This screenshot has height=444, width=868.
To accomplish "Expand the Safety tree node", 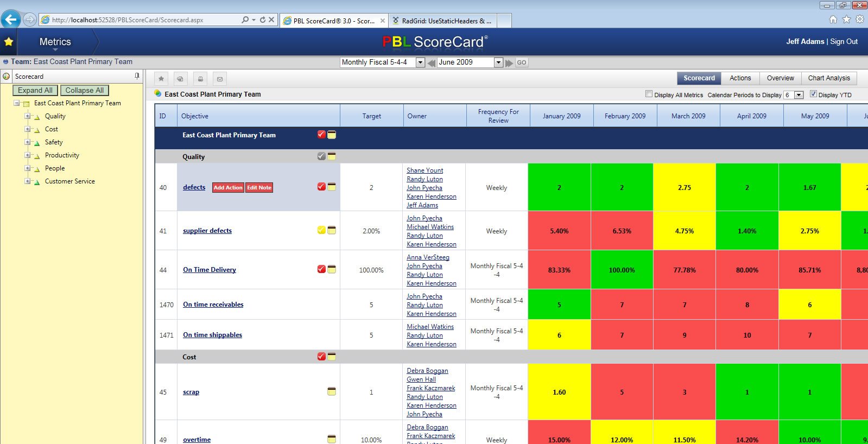I will coord(27,142).
